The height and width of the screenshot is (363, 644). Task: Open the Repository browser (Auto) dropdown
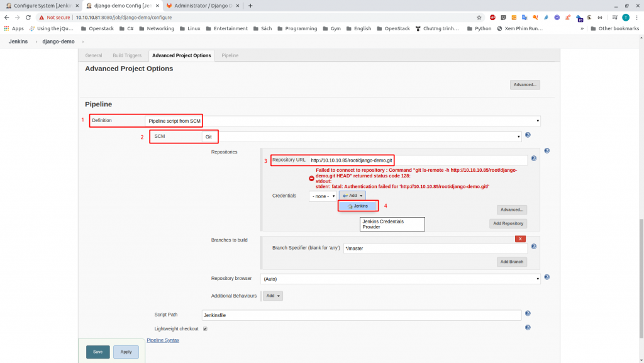[x=401, y=279]
